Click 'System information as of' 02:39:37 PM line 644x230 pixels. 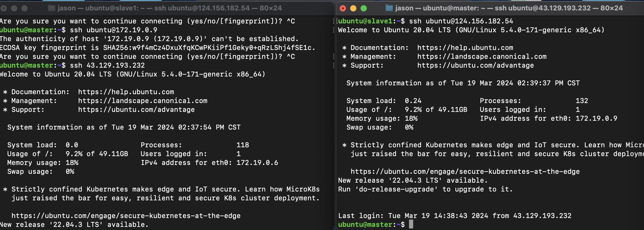(x=463, y=83)
